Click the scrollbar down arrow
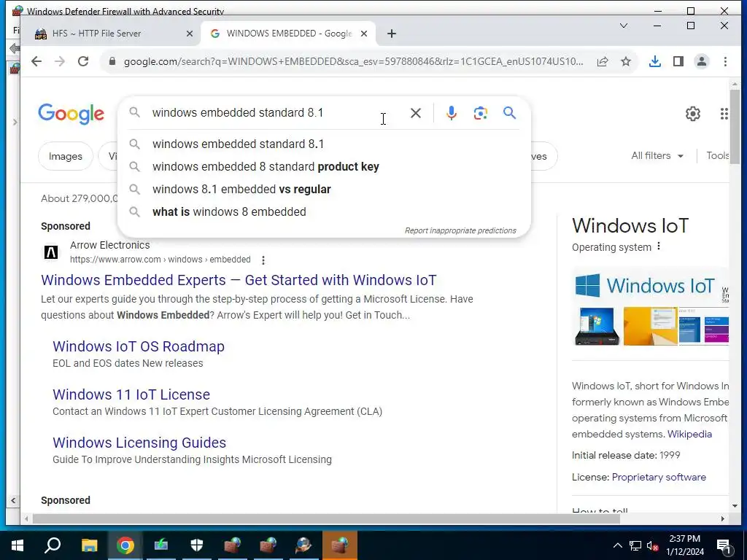The height and width of the screenshot is (560, 747). pyautogui.click(x=735, y=506)
